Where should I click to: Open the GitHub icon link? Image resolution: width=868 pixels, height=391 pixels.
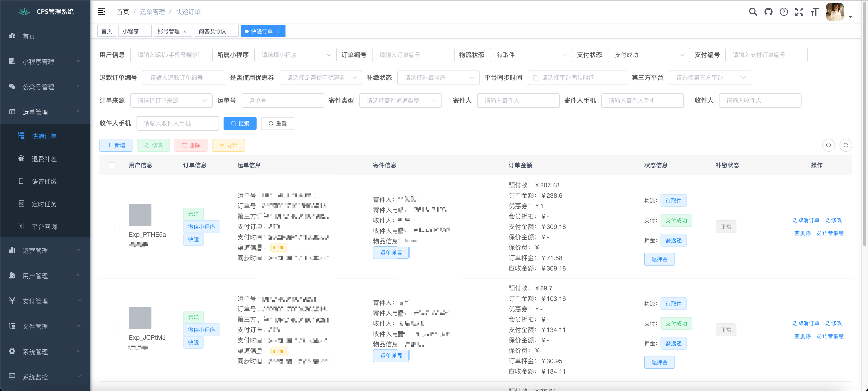768,12
